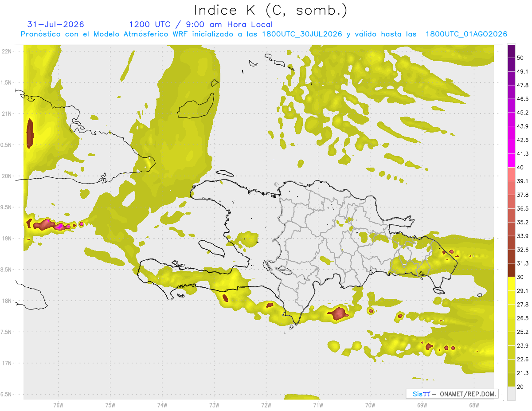532x411 pixels.
Task: Click the "21N" latitude label
Action: [7, 114]
